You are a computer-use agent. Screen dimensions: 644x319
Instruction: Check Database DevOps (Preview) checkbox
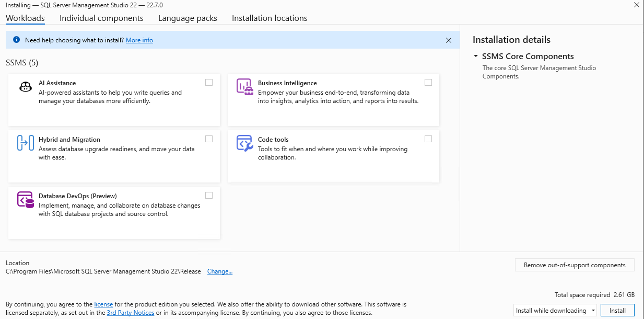pyautogui.click(x=209, y=195)
